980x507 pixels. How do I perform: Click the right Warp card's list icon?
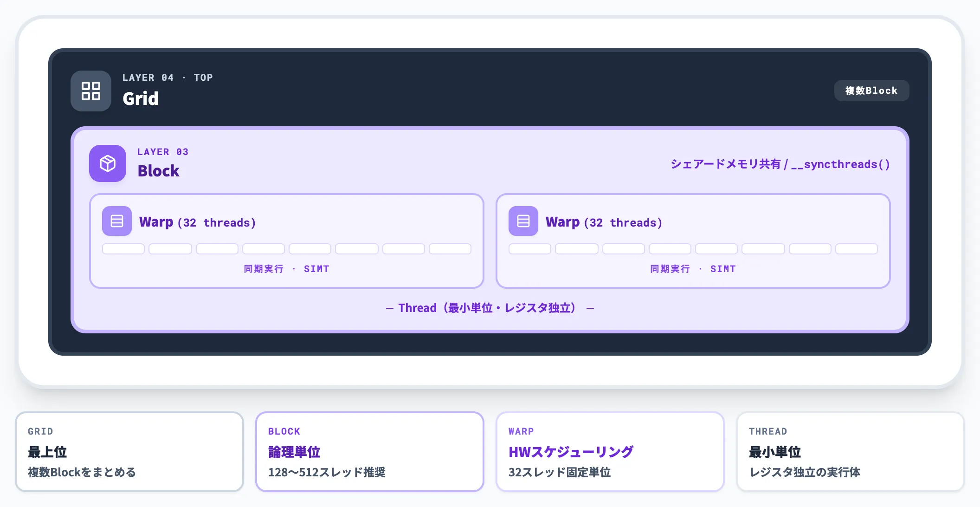[x=523, y=221]
